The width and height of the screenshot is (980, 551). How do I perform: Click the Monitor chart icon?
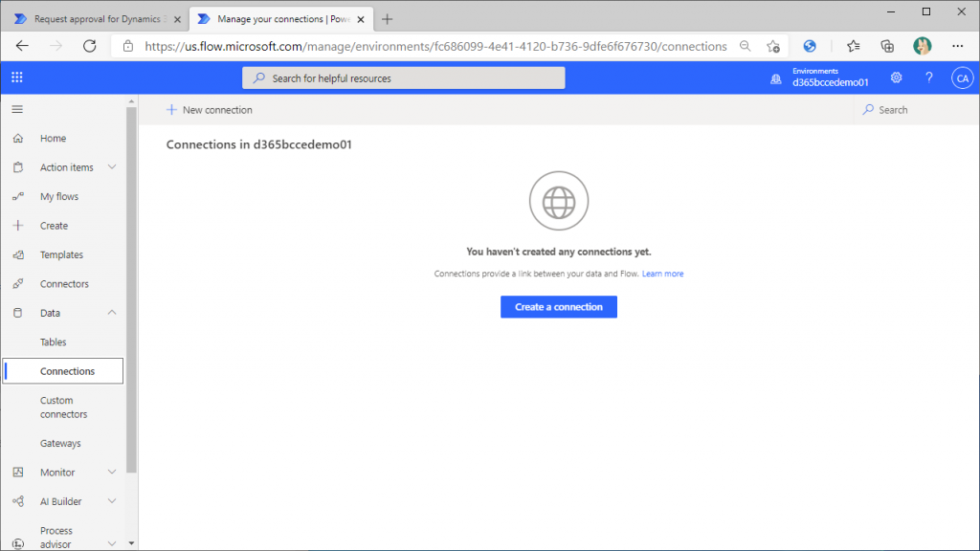[18, 473]
